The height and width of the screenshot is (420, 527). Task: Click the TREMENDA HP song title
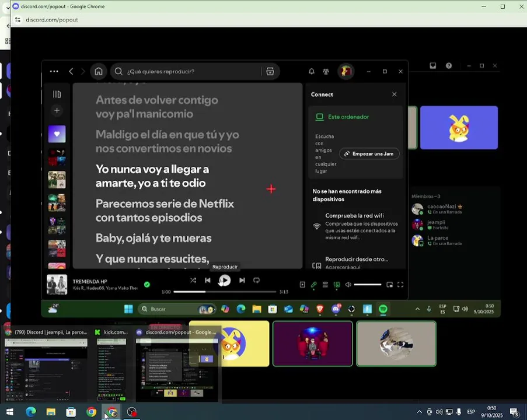(90, 282)
